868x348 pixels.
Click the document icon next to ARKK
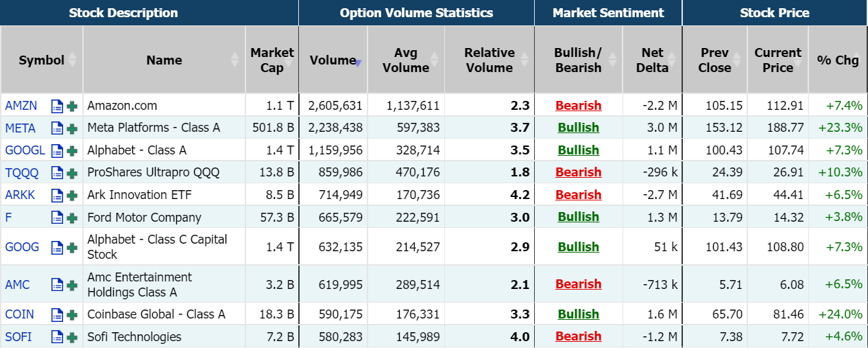coord(58,196)
